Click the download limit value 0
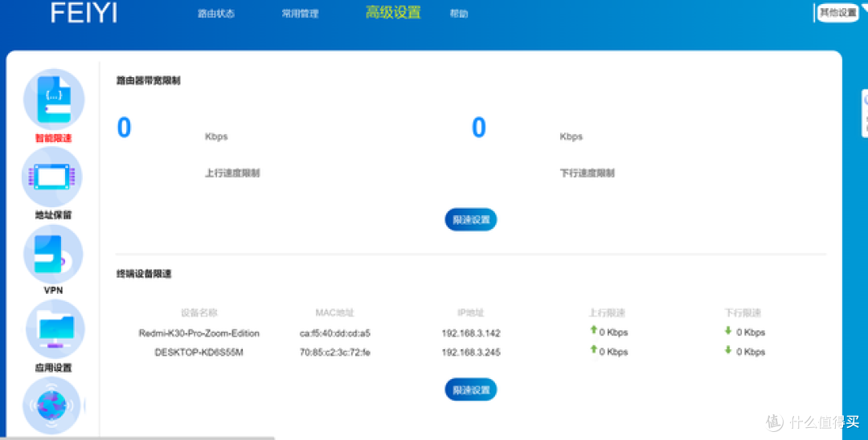Screen dimensions: 868x440 (479, 127)
